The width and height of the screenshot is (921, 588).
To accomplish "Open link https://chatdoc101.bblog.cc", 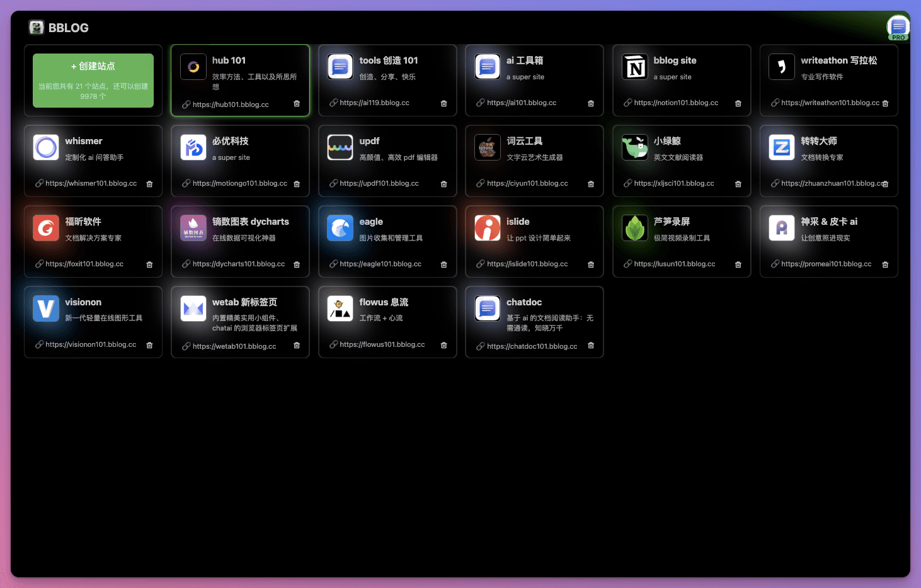I will click(532, 346).
